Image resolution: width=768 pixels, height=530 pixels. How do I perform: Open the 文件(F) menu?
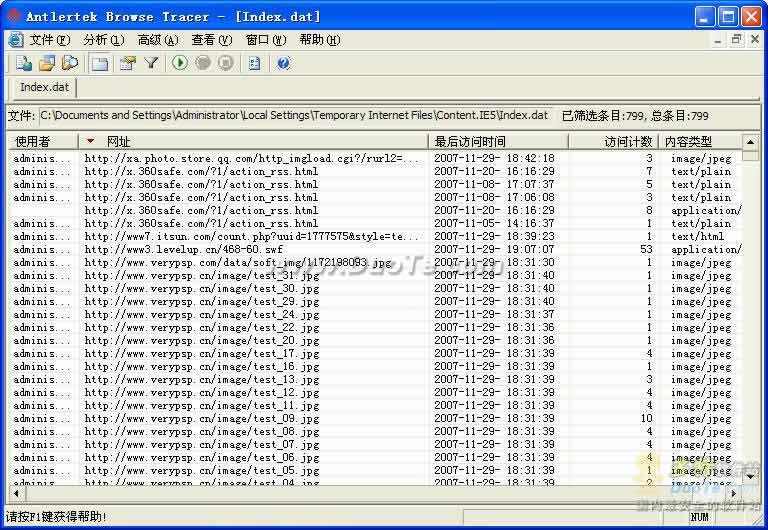click(x=49, y=40)
